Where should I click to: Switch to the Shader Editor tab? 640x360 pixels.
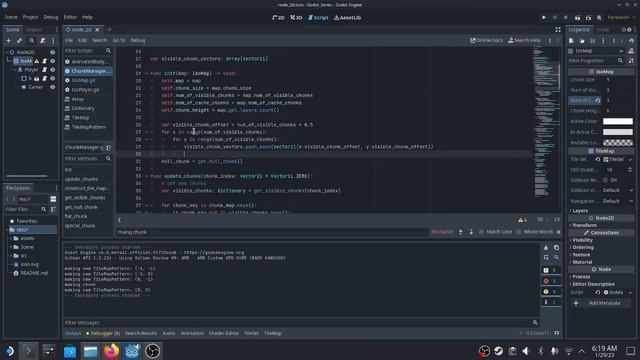(224, 333)
